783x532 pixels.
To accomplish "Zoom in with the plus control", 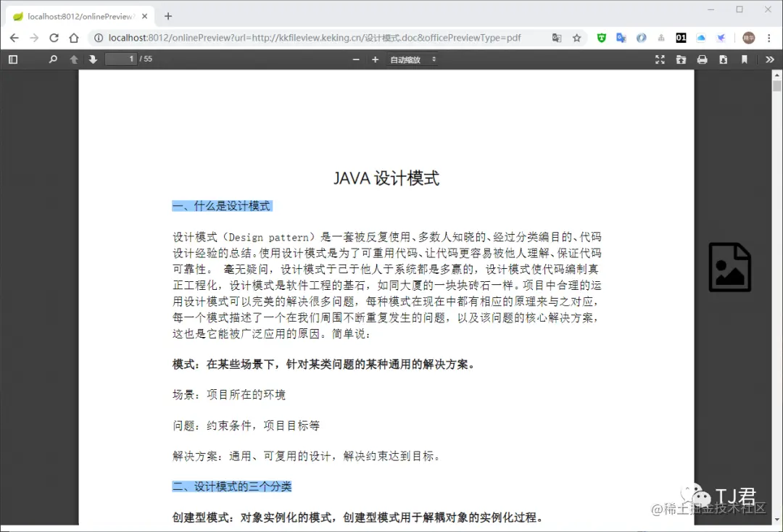I will (x=375, y=59).
